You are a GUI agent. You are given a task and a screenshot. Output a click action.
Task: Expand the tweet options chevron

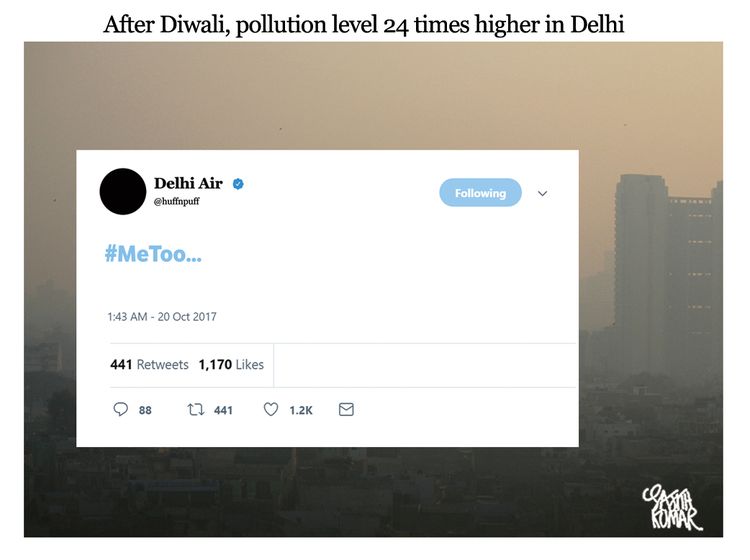coord(542,193)
